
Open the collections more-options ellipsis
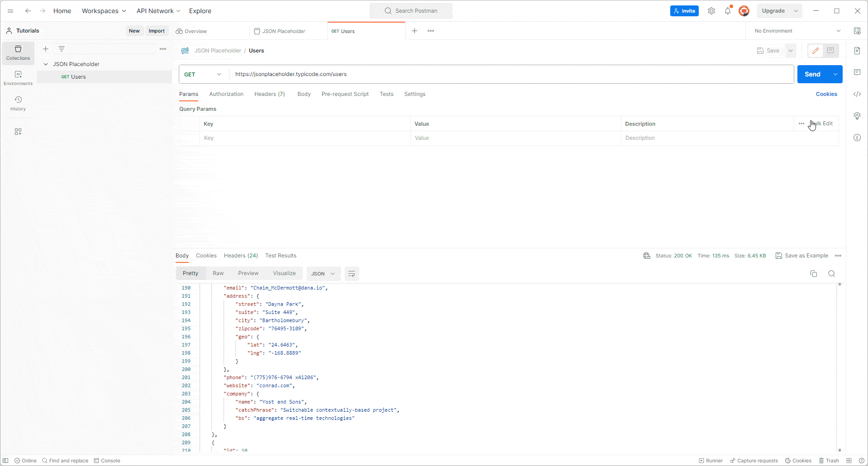(x=163, y=49)
